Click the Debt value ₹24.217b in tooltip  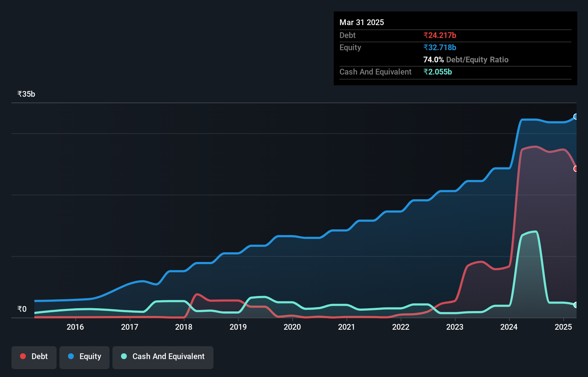tap(440, 35)
